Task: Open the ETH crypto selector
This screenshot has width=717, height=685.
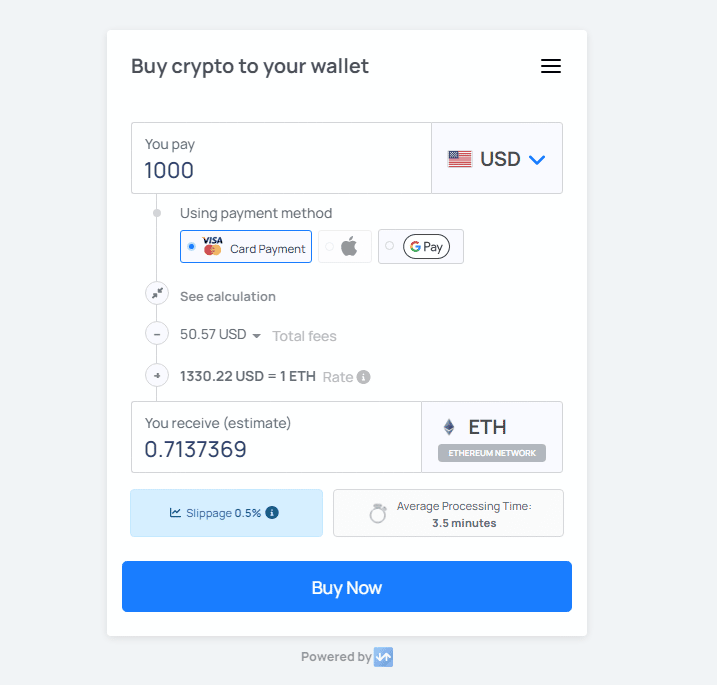Action: (x=492, y=437)
